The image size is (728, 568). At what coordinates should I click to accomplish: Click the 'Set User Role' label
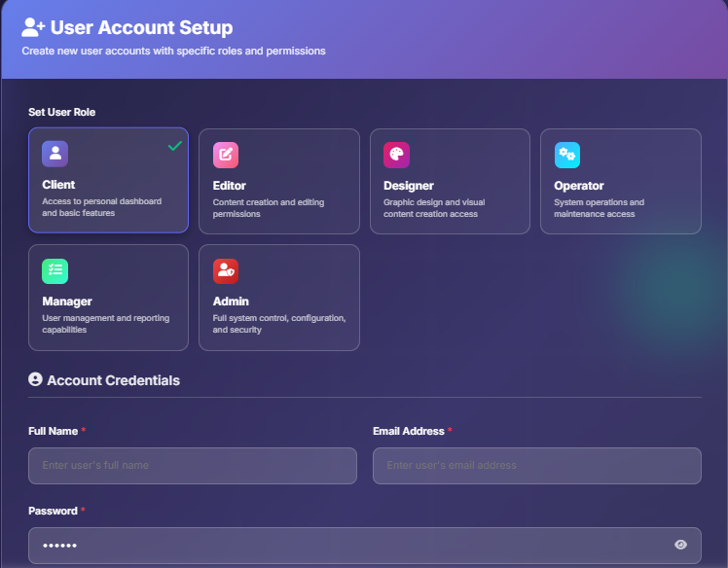(x=61, y=112)
